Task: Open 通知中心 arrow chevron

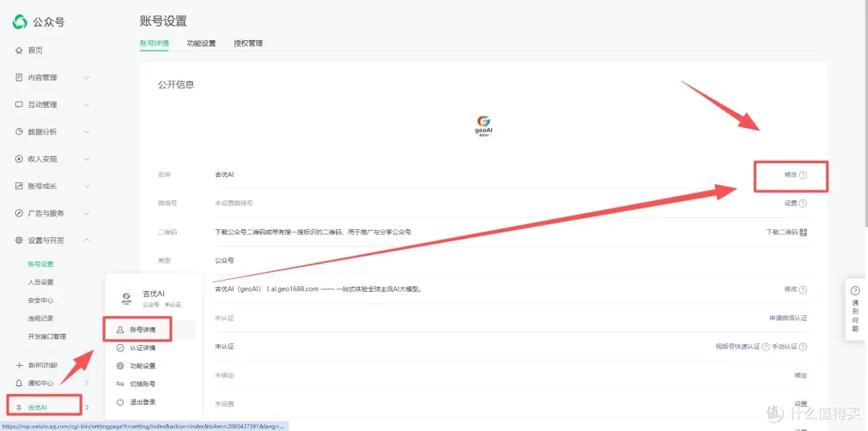Action: point(87,383)
